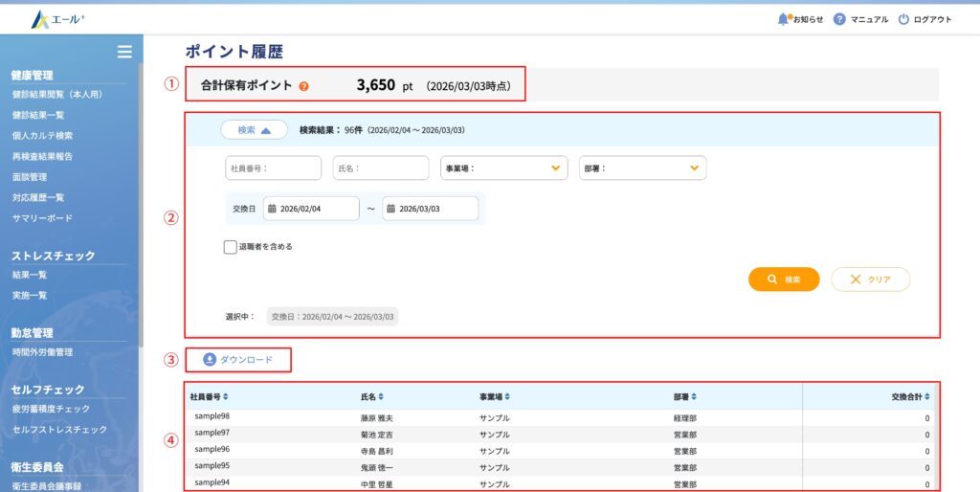Enable the 退職者を含める checkbox
Viewport: 980px width, 492px height.
pos(230,247)
